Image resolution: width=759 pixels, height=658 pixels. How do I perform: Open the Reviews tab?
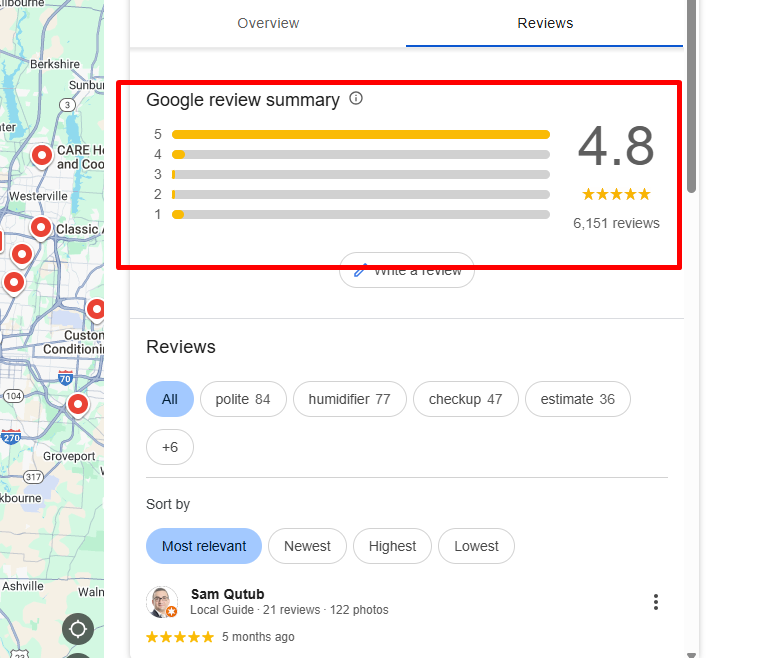tap(545, 23)
